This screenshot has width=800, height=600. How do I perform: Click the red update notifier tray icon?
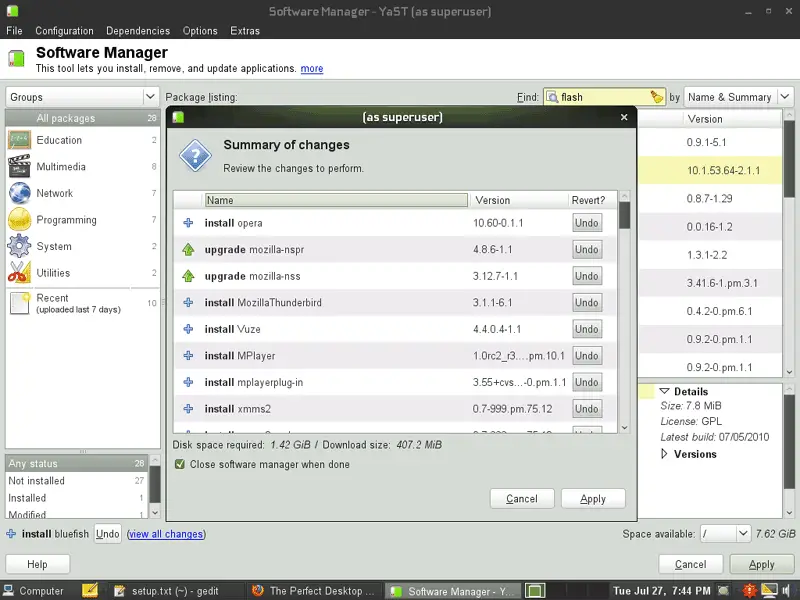point(749,590)
